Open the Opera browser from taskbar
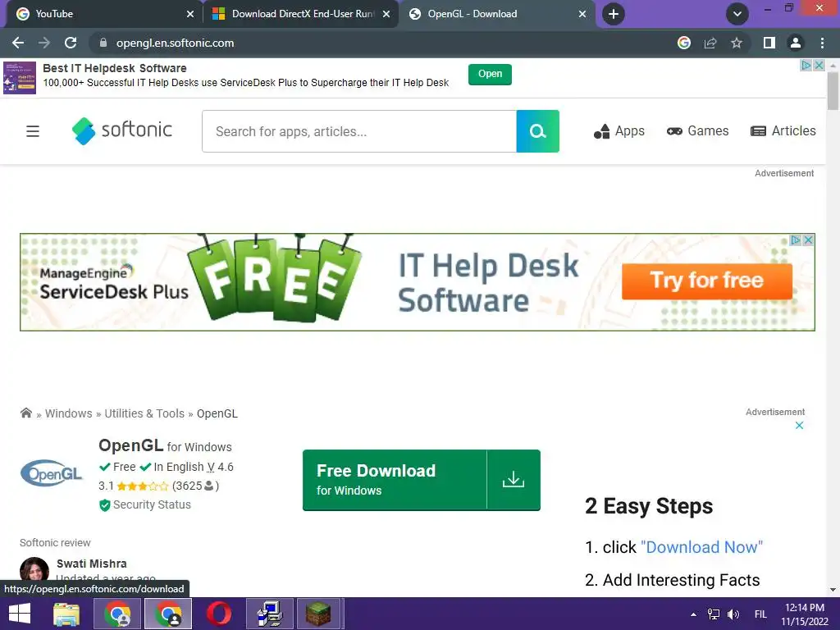The height and width of the screenshot is (630, 840). pos(218,614)
